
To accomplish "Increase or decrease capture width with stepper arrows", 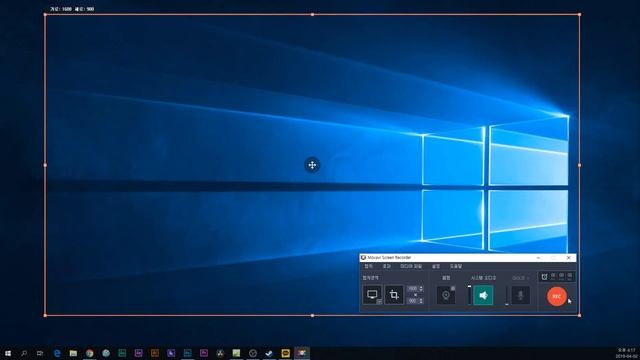I will click(x=421, y=289).
